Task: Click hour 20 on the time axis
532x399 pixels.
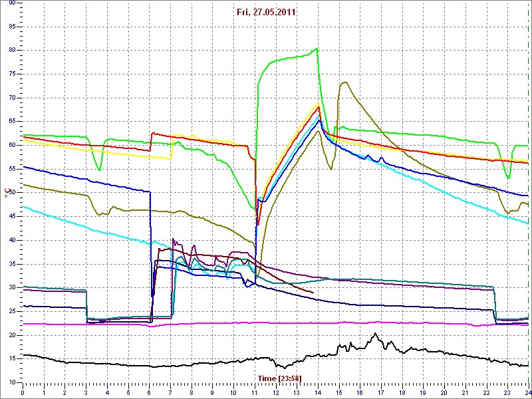Action: [x=444, y=392]
